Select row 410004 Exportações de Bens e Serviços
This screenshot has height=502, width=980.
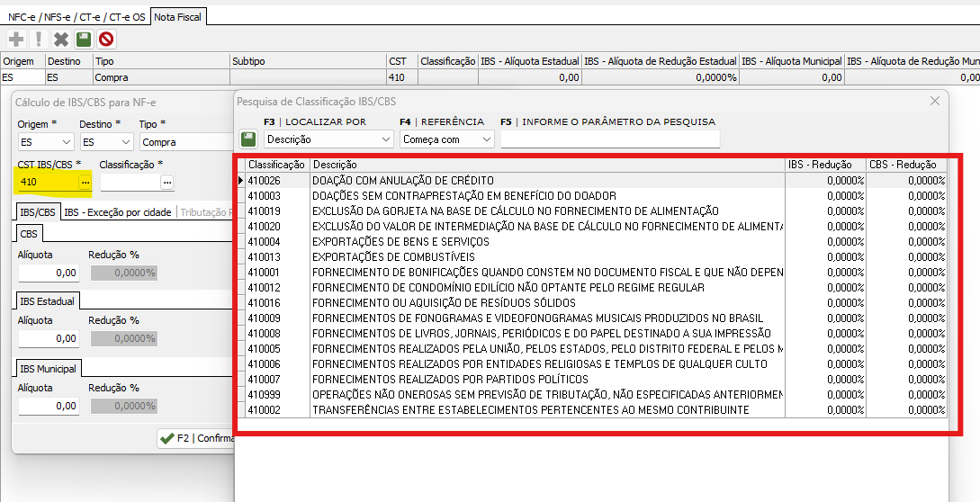400,242
